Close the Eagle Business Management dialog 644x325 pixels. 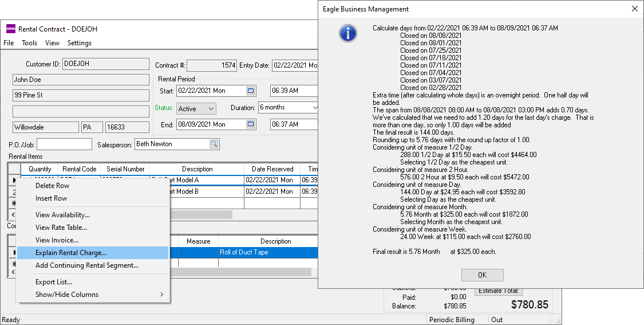click(x=634, y=9)
